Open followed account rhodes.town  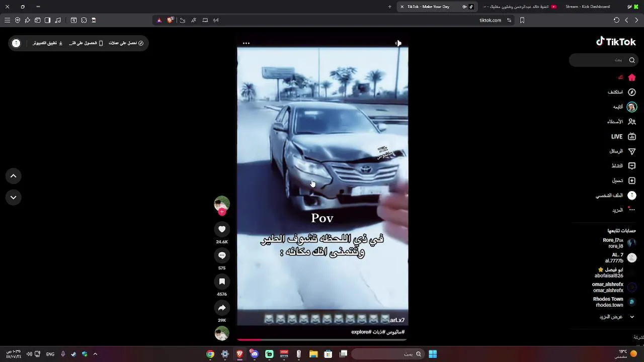[x=614, y=302]
